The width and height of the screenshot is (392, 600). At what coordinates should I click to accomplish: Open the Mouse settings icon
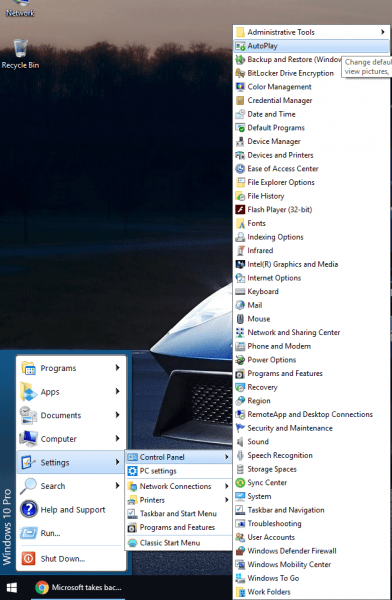point(240,319)
